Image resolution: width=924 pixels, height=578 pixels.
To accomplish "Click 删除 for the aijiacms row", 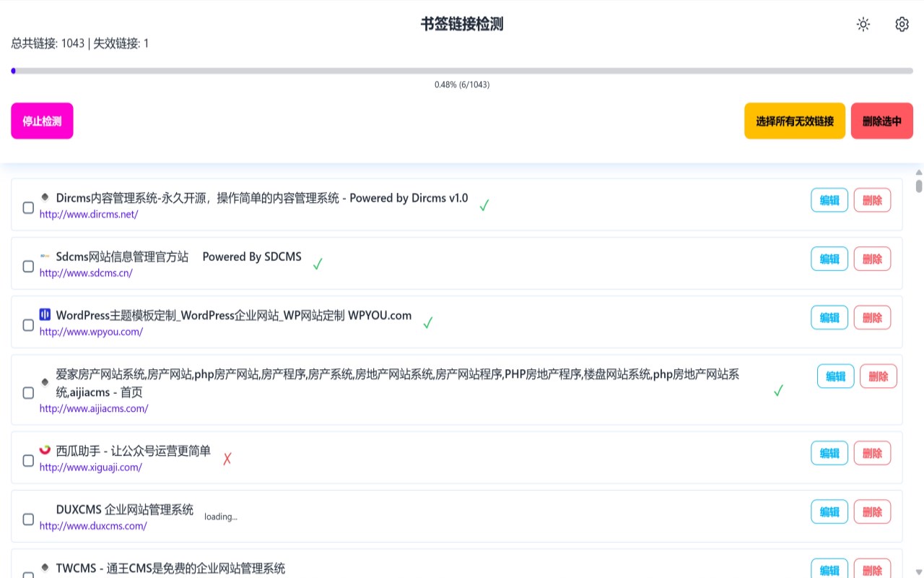I will click(x=879, y=376).
